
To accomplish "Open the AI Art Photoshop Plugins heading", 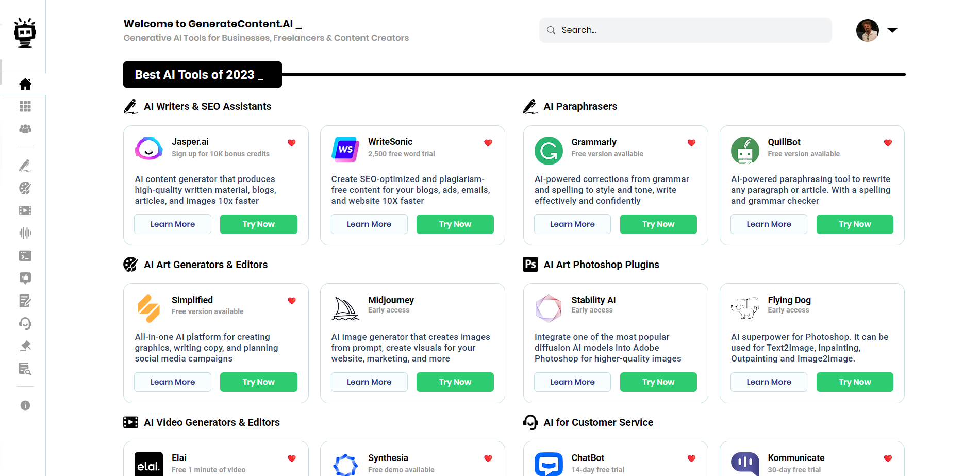I will tap(602, 265).
